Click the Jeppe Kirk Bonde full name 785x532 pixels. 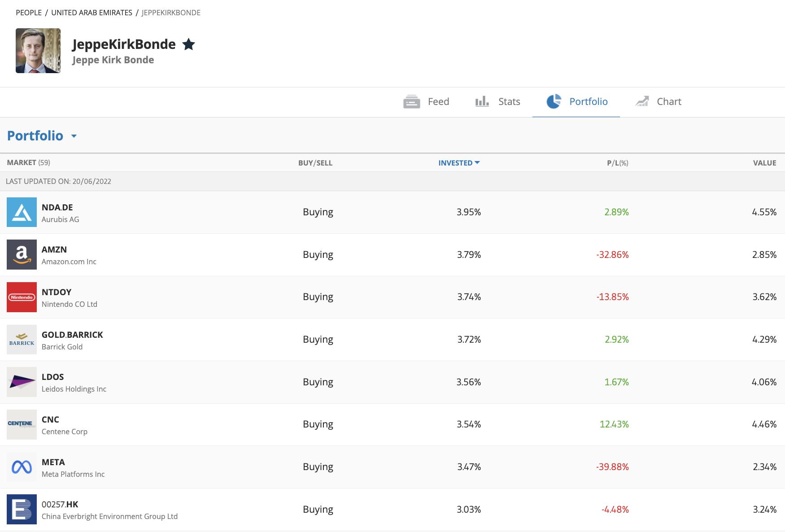click(113, 60)
